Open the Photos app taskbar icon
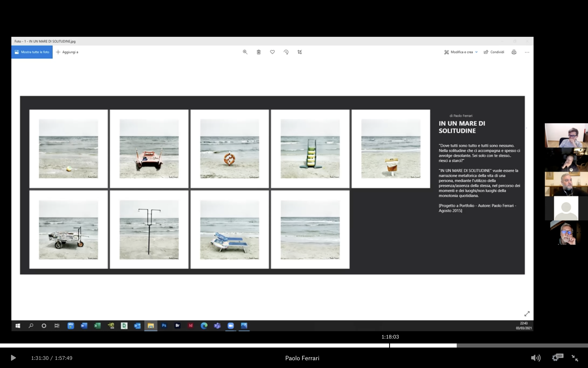588x368 pixels. click(244, 326)
